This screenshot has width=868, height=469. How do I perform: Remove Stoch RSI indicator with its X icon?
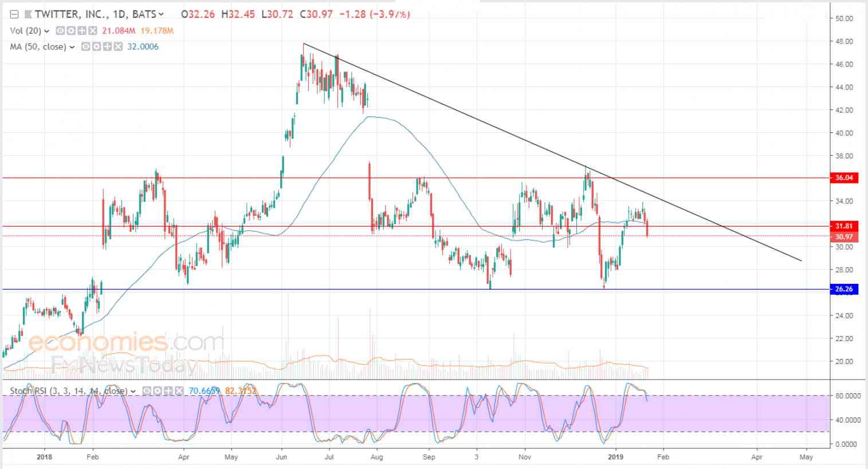tap(179, 391)
